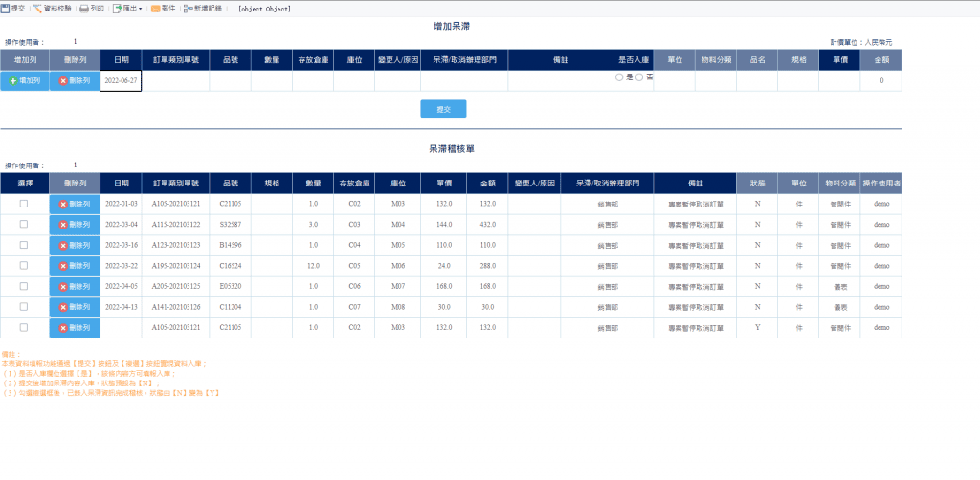980x480 pixels.
Task: Tick the checkbox for row E05320
Action: (24, 286)
